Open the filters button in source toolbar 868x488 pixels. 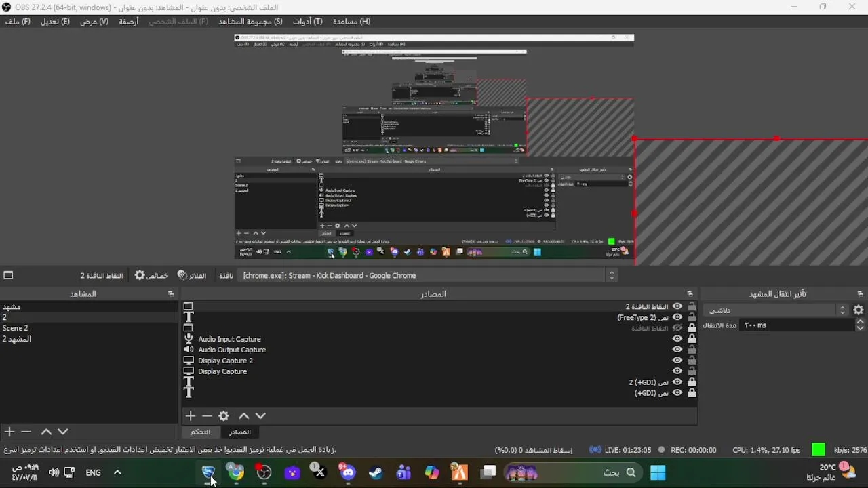click(x=192, y=275)
